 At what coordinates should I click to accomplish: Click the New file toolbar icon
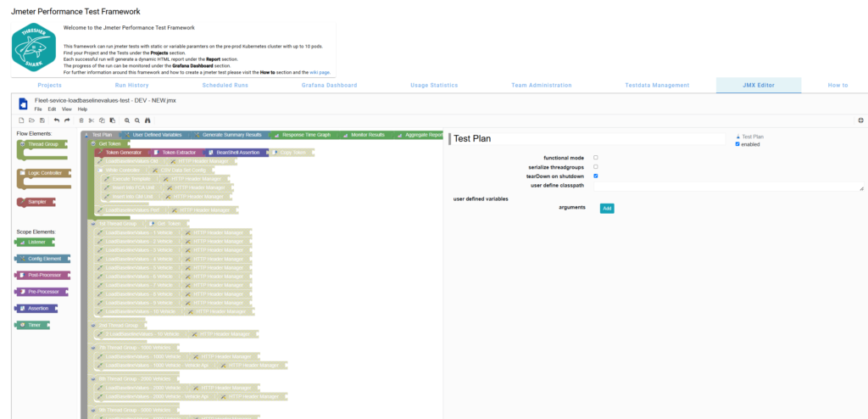21,120
